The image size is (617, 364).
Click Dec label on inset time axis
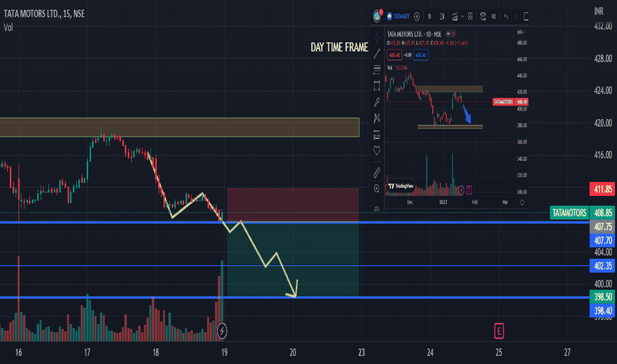point(410,203)
